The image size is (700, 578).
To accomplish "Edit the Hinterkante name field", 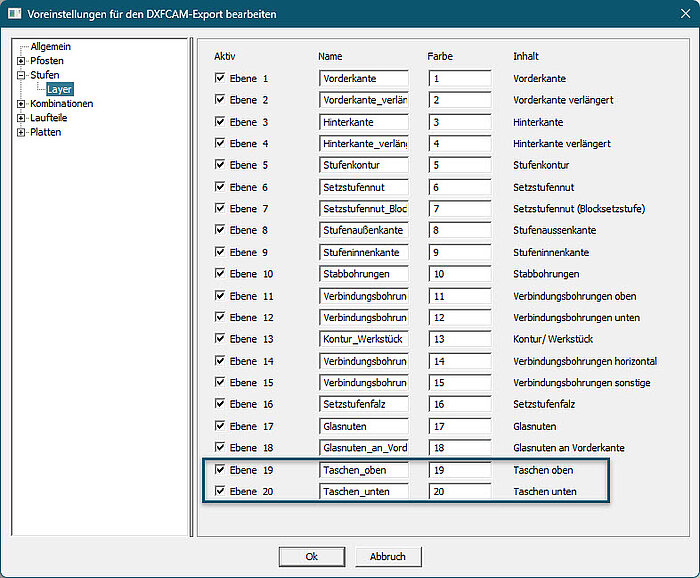I will click(x=364, y=122).
